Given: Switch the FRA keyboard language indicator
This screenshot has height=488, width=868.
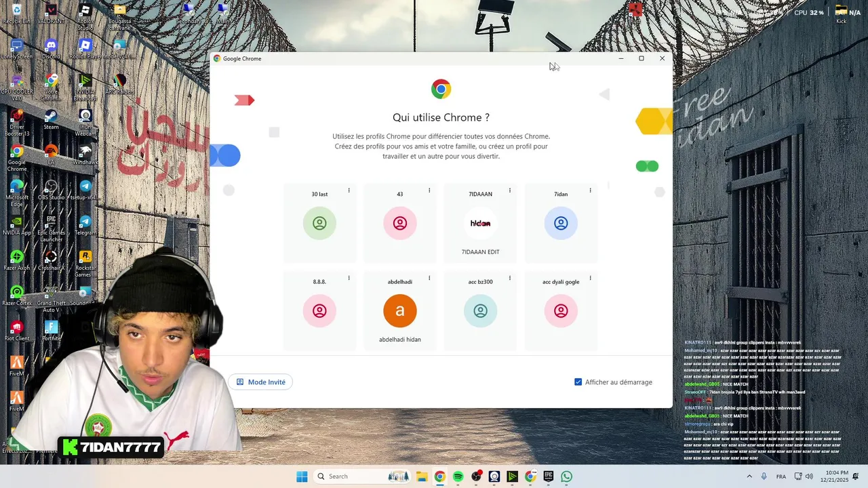Looking at the screenshot, I should tap(781, 476).
